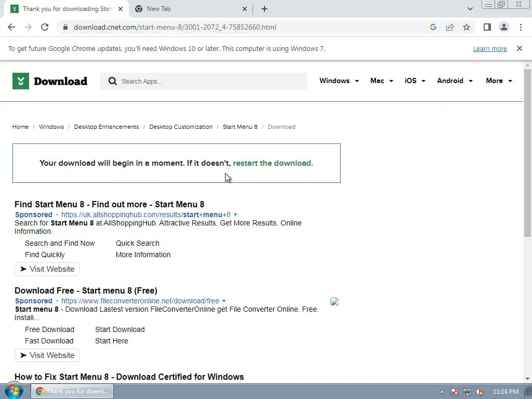Image resolution: width=532 pixels, height=399 pixels.
Task: Click the broken ad image thumbnail
Action: pyautogui.click(x=335, y=301)
